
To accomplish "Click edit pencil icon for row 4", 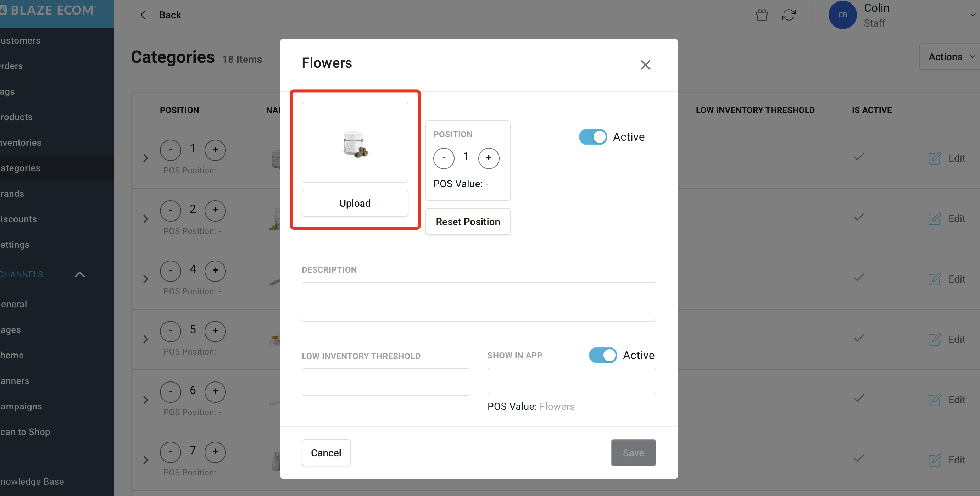I will (934, 279).
